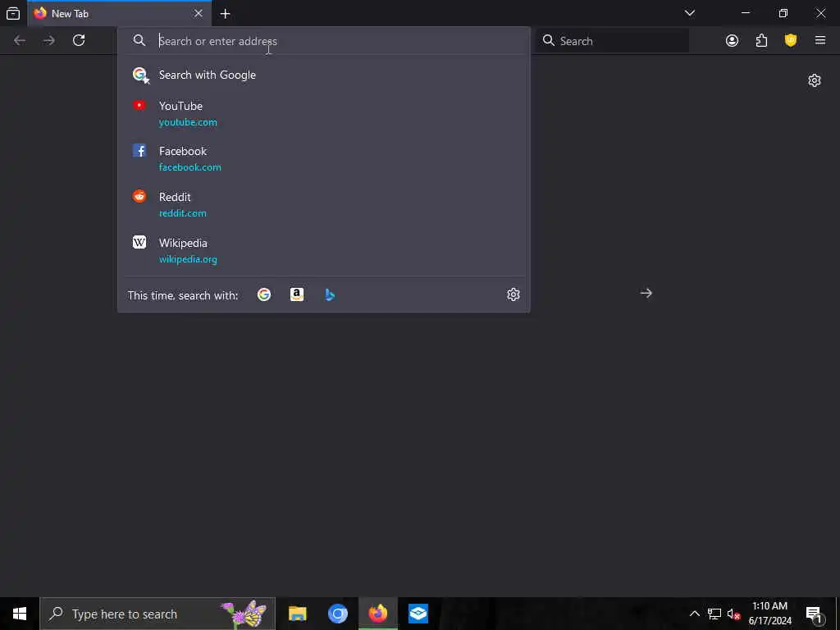Open the clock showing 1:10 AM
840x630 pixels.
pyautogui.click(x=769, y=614)
